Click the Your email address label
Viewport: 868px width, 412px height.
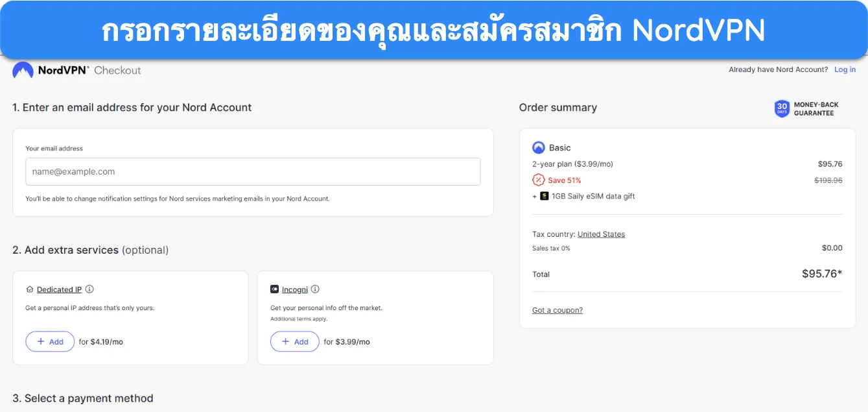point(54,149)
